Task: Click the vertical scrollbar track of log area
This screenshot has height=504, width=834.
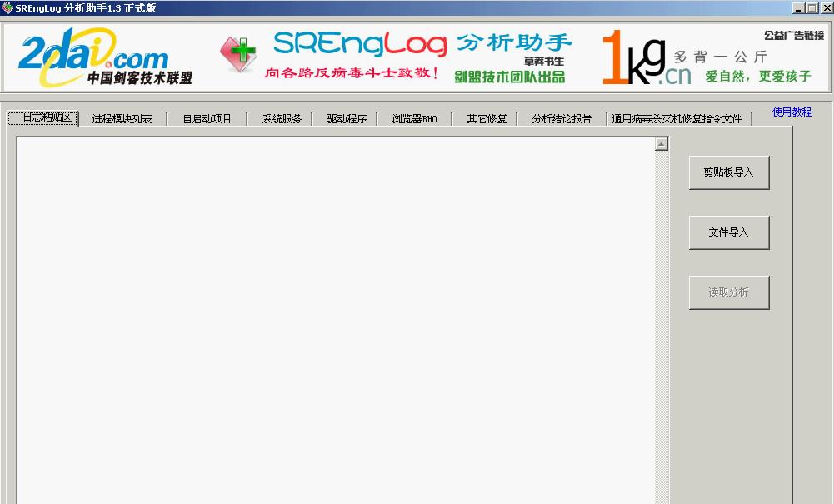Action: 662,327
